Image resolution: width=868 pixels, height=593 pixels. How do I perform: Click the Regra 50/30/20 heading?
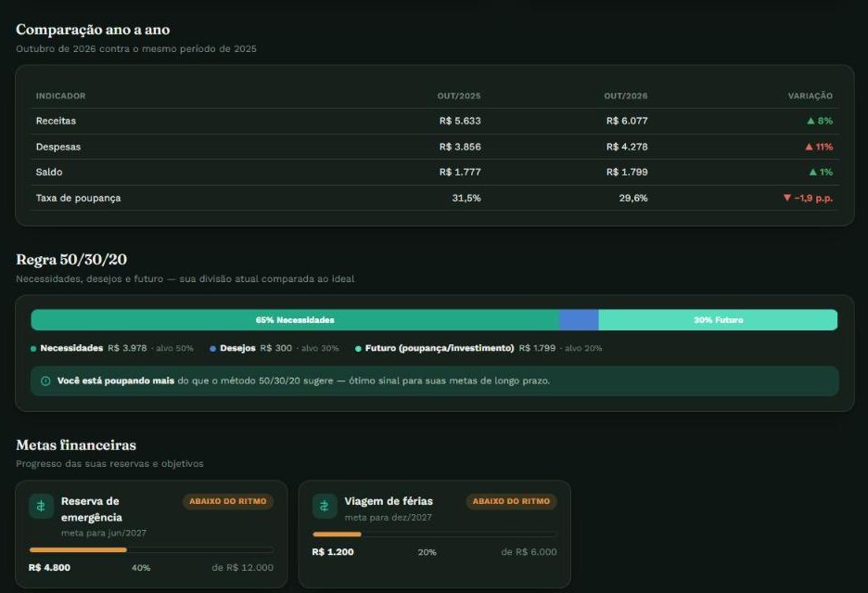pos(71,259)
